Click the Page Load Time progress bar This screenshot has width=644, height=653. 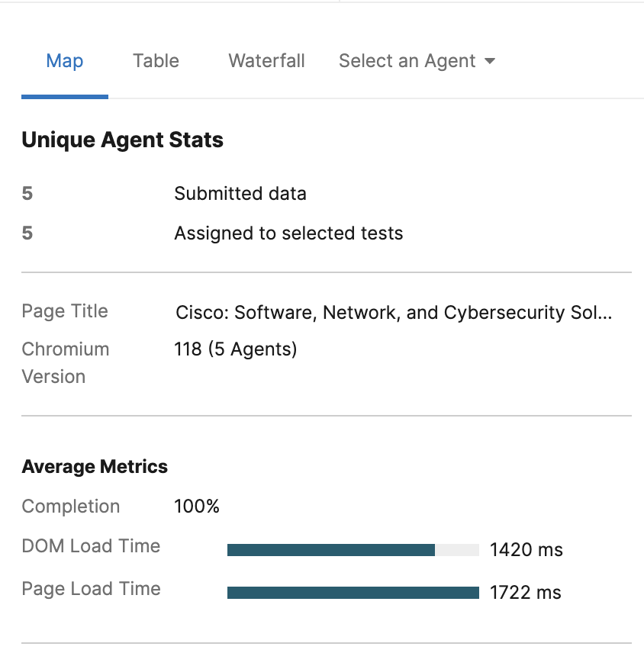[353, 593]
